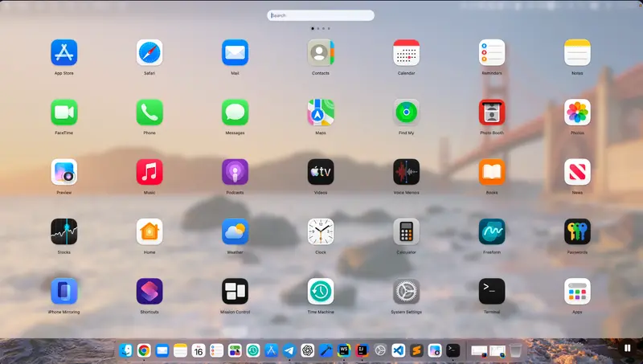This screenshot has height=364, width=643.
Task: Open System Settings from the app grid
Action: coord(406,292)
